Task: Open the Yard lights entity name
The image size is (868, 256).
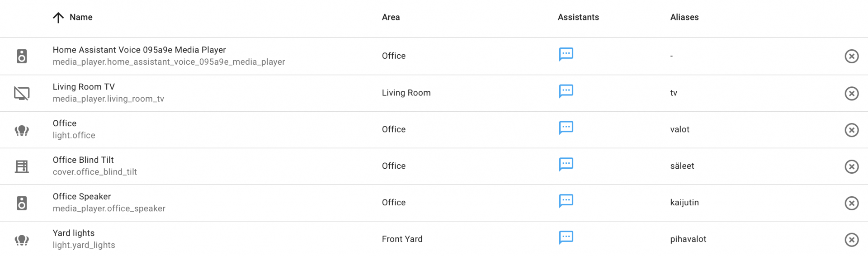Action: [x=74, y=233]
